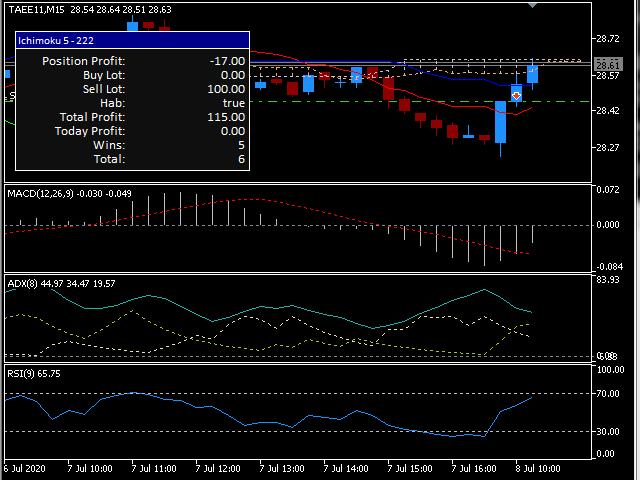The width and height of the screenshot is (640, 480).
Task: Click the Total Profit value 115.00
Action: pyautogui.click(x=225, y=117)
